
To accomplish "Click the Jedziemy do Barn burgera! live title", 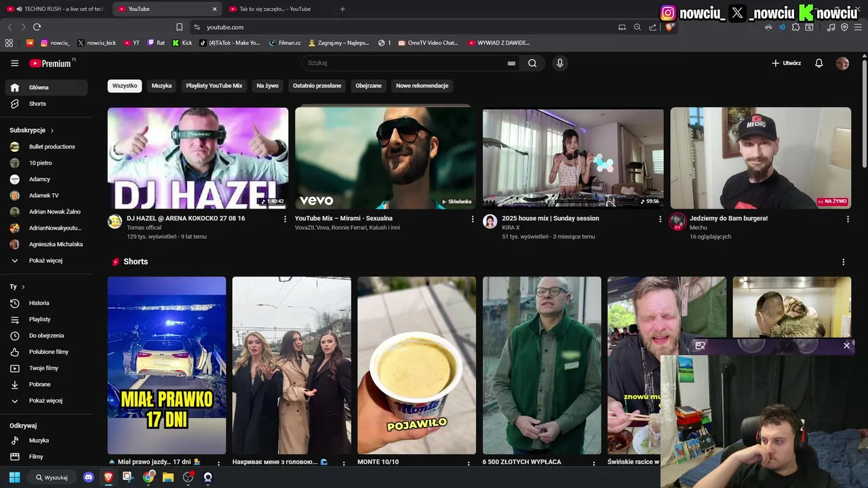I will pyautogui.click(x=729, y=218).
